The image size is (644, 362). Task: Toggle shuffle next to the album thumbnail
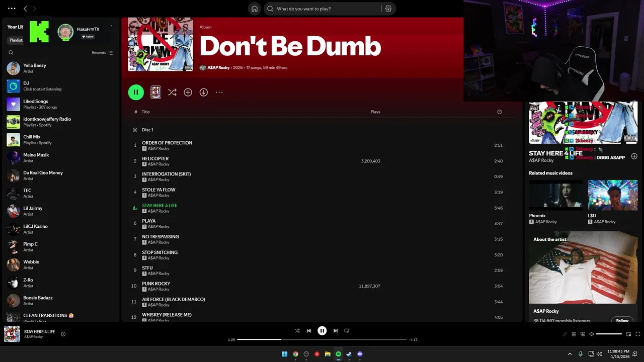pyautogui.click(x=172, y=92)
